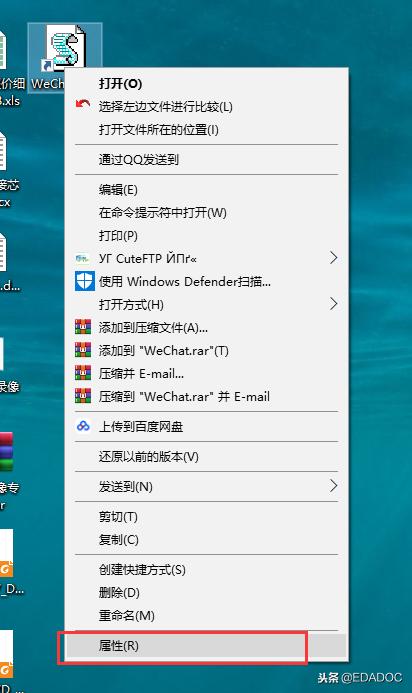
Task: Click WinRAR icon beside 添加到 "WeChat.rar"(T)
Action: point(83,350)
